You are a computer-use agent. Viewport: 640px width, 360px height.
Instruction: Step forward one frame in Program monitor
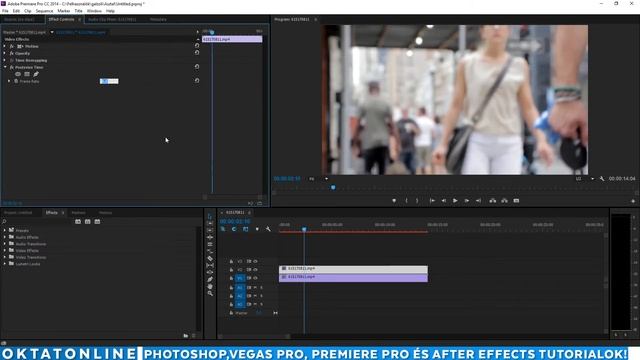click(467, 201)
